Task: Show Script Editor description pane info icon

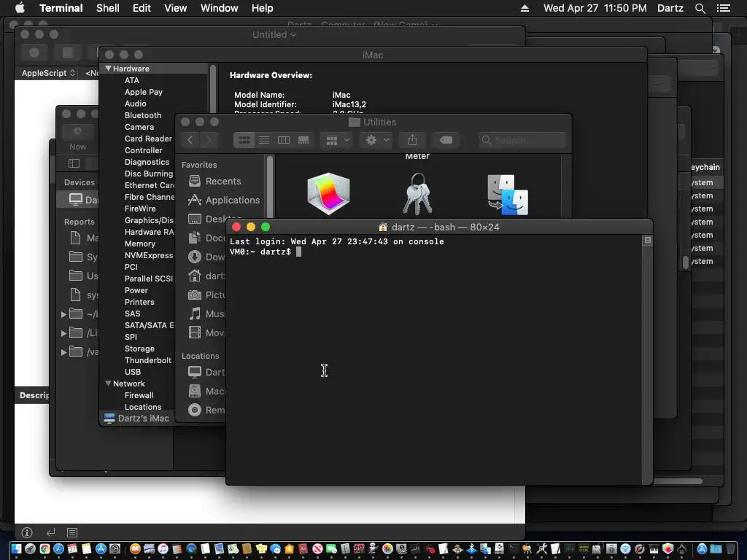Action: 27,532
